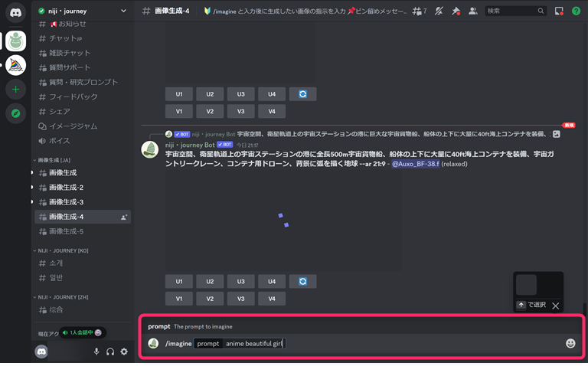Click the loading image placeholder
Viewport: 588px width, 366px height.
coord(283,220)
